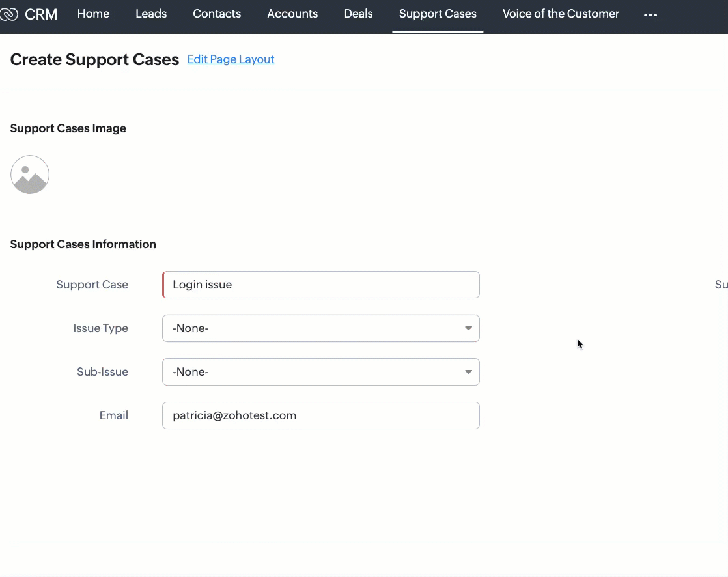This screenshot has width=728, height=577.
Task: Navigate to the Deals tab
Action: pyautogui.click(x=358, y=14)
